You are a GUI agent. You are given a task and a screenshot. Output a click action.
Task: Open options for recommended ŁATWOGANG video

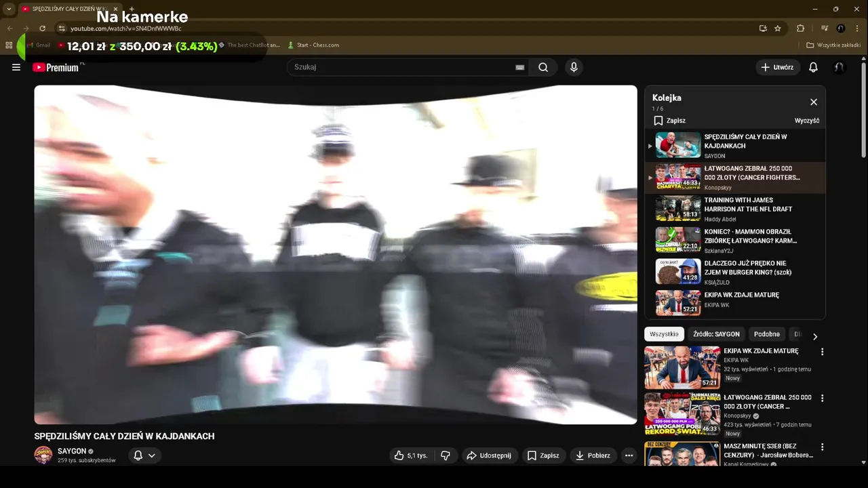coord(822,398)
